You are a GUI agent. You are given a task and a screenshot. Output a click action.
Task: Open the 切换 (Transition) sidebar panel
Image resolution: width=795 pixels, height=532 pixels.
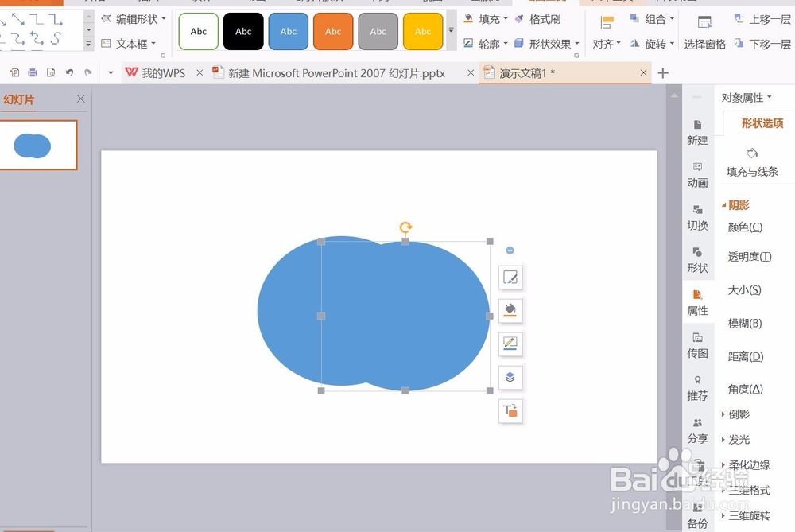[x=697, y=215]
